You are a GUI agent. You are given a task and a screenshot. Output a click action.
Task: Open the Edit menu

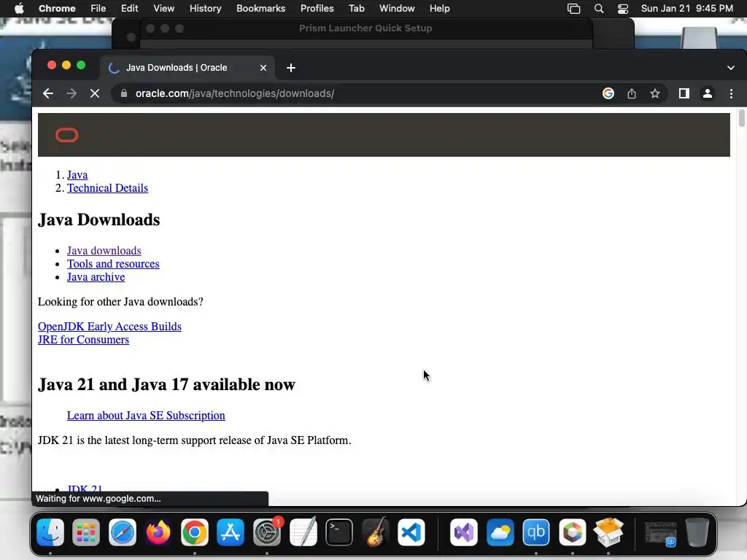(129, 9)
